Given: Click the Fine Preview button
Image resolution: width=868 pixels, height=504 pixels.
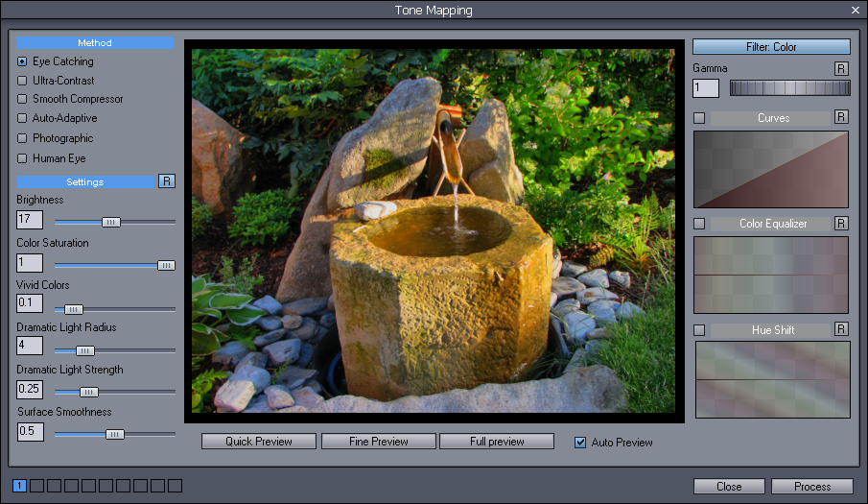Looking at the screenshot, I should pos(378,442).
